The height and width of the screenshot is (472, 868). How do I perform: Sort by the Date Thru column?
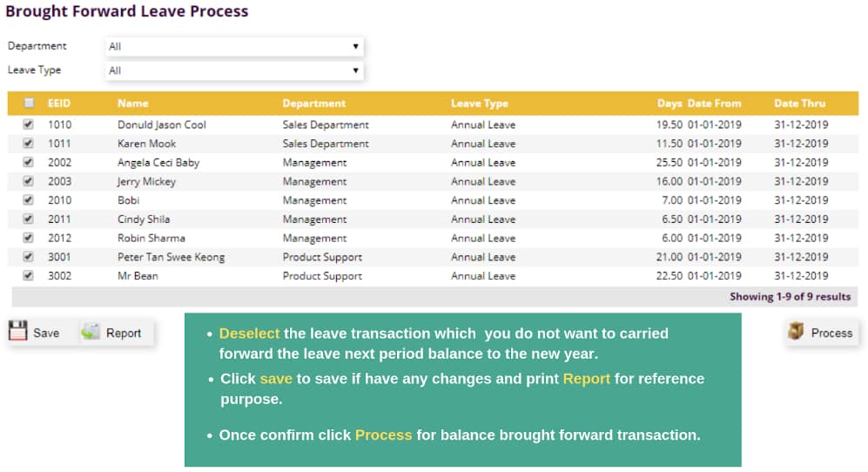point(799,103)
